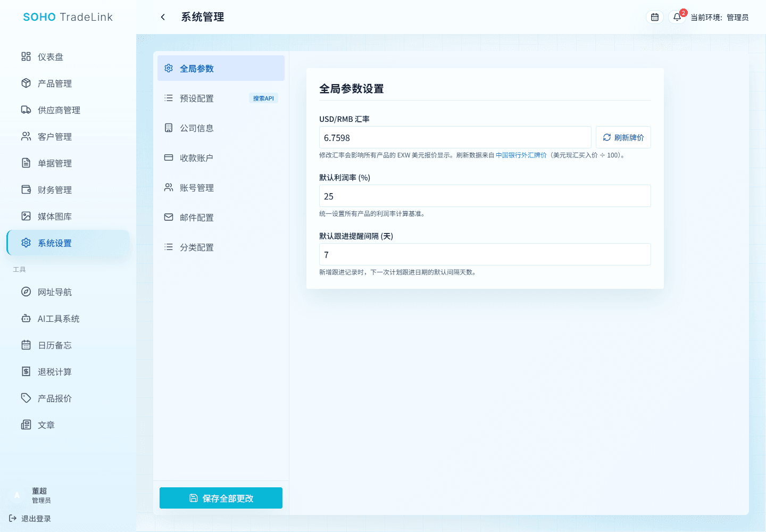The height and width of the screenshot is (532, 766).
Task: Open 网址导航 tool
Action: pos(68,292)
